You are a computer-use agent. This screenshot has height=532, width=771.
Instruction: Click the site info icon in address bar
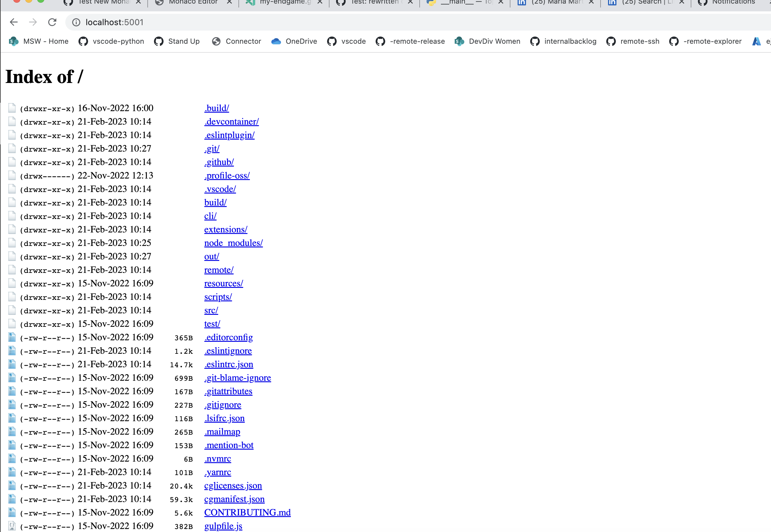coord(76,22)
